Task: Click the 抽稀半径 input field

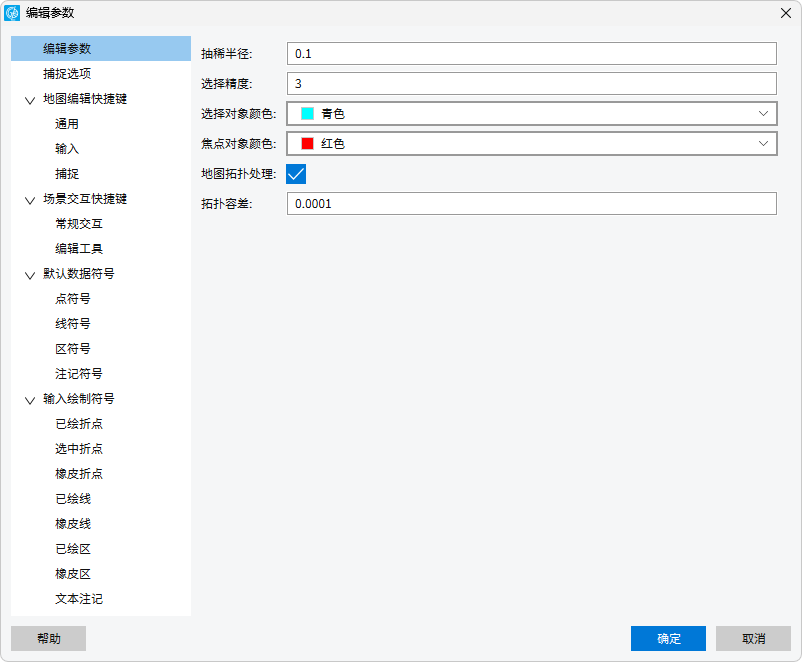Action: 531,54
